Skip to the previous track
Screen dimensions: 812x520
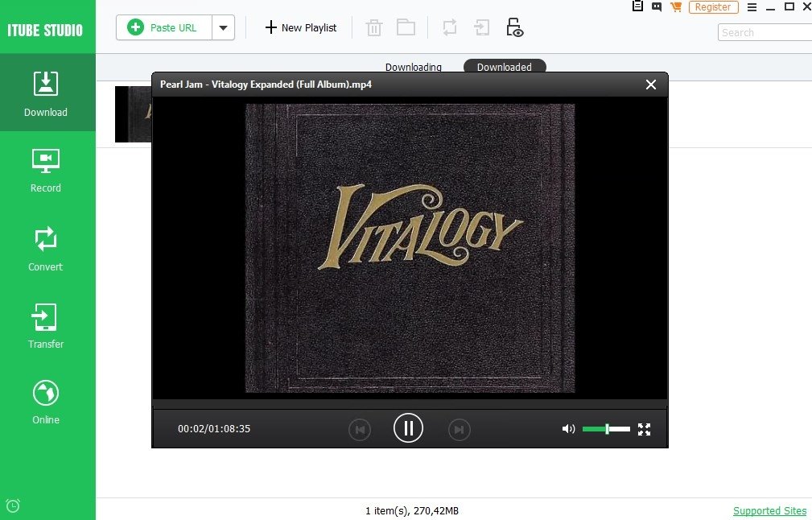pos(360,429)
